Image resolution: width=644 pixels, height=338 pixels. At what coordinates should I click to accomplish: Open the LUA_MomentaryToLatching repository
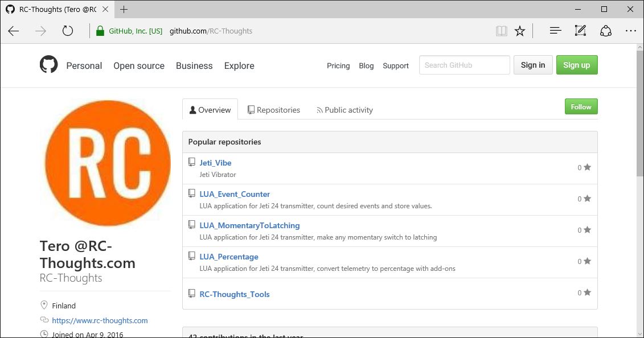tap(250, 225)
